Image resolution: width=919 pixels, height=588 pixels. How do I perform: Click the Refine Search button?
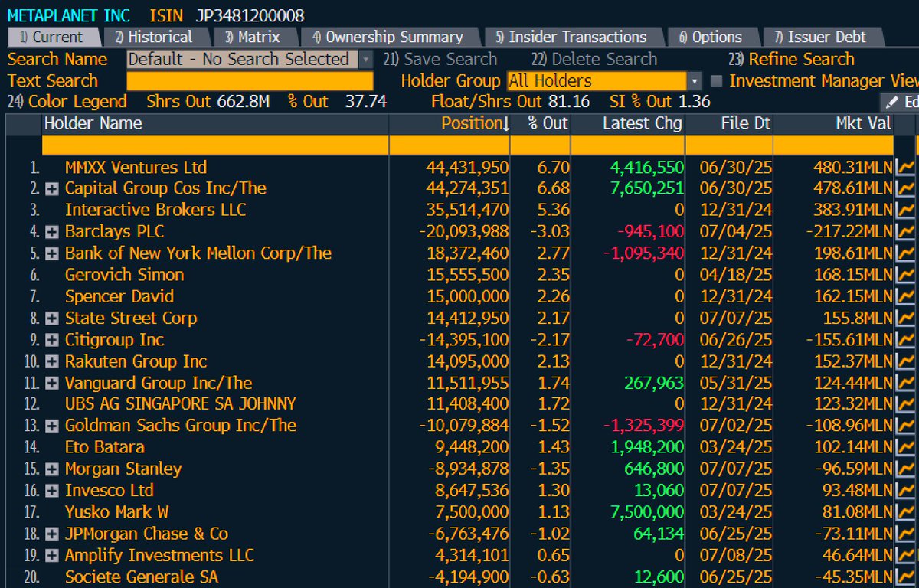(x=791, y=59)
